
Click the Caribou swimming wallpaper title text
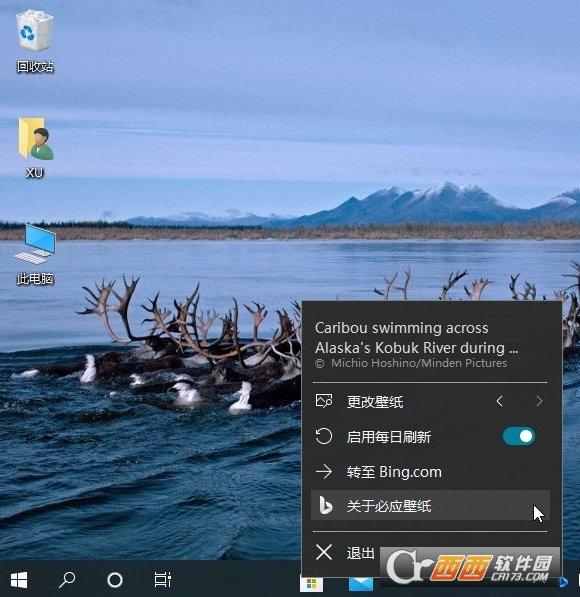417,338
